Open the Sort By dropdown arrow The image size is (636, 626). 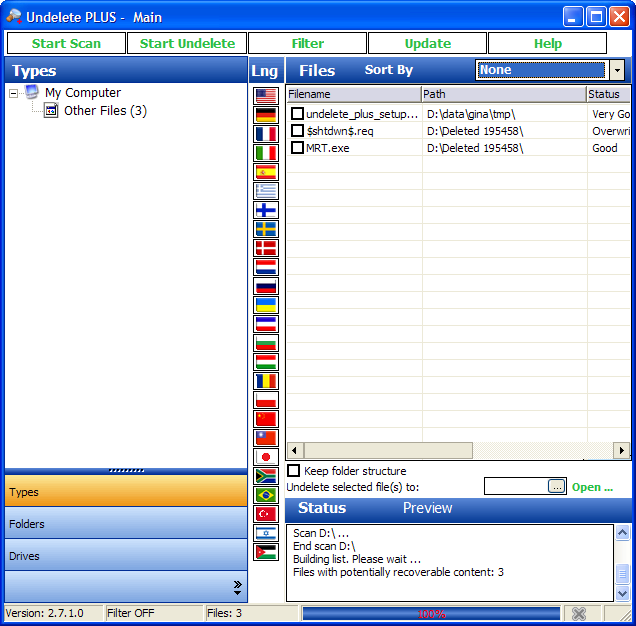click(617, 70)
